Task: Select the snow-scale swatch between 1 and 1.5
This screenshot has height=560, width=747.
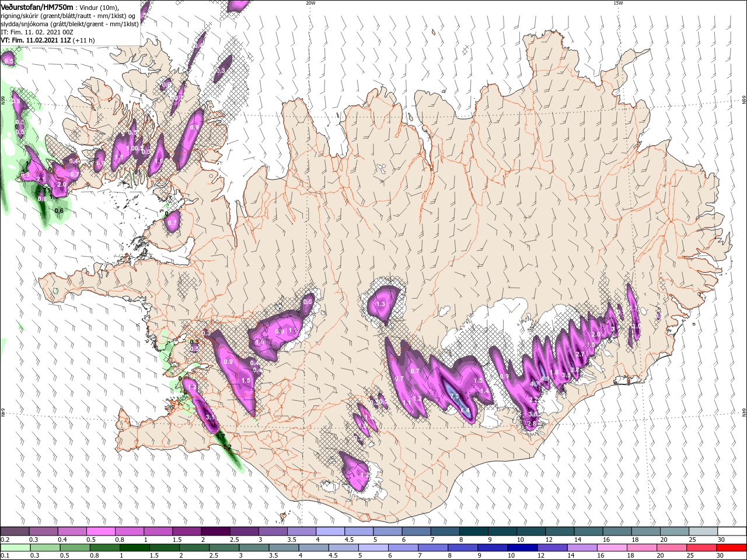Action: tap(158, 531)
